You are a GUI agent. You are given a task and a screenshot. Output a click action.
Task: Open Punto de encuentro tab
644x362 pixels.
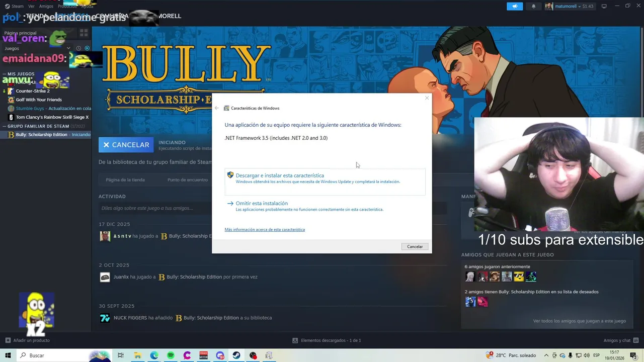[x=188, y=179]
